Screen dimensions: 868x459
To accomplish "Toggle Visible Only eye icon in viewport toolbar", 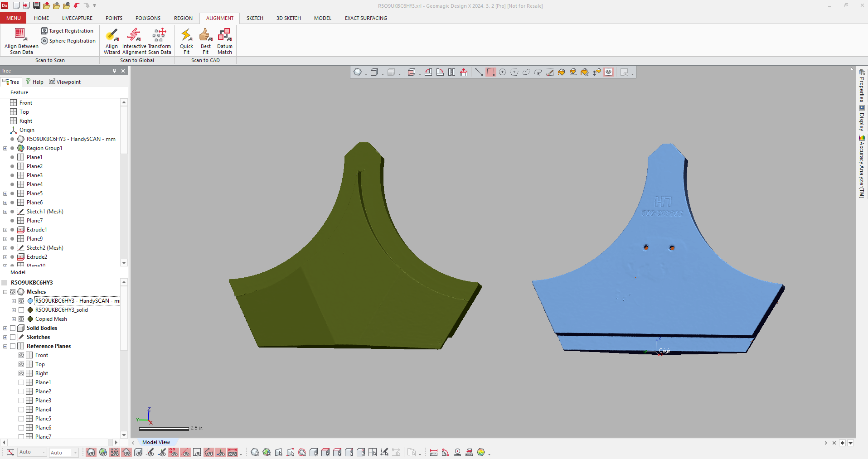I will click(x=609, y=72).
